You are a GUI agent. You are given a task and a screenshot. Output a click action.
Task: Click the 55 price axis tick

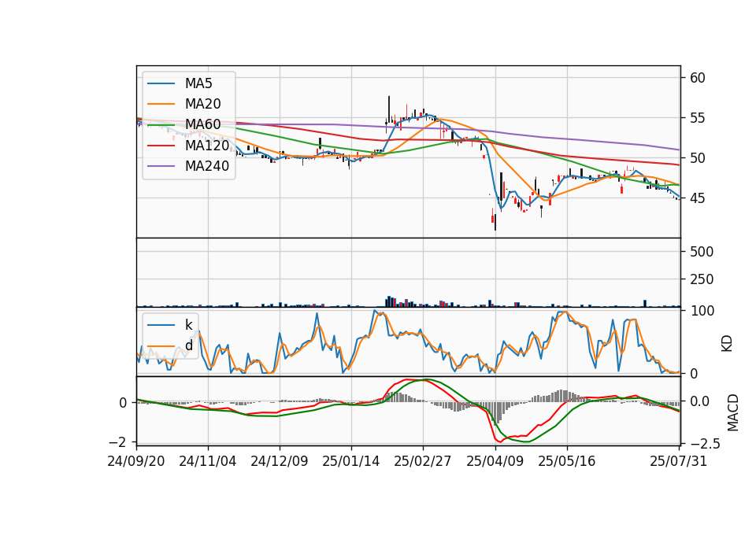697,118
